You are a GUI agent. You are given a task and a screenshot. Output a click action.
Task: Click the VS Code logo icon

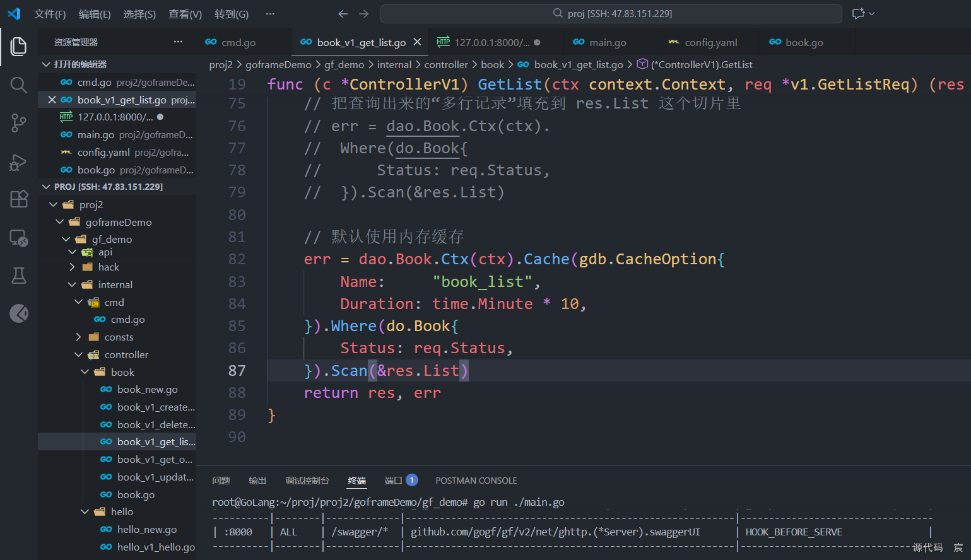tap(14, 13)
